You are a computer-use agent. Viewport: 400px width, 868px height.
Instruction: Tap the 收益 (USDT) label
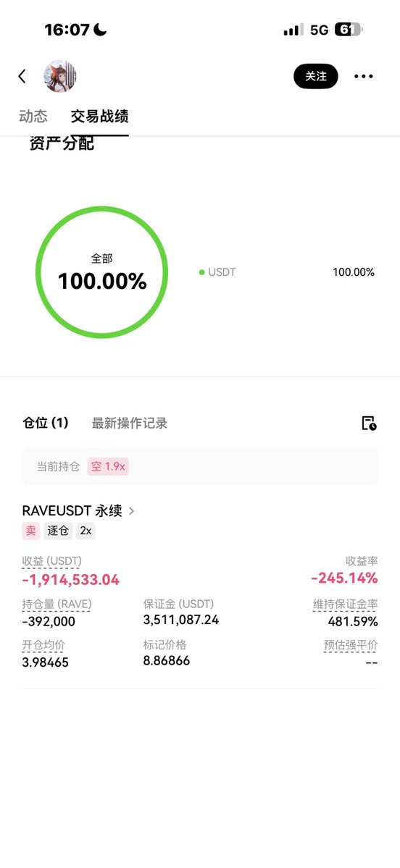pyautogui.click(x=51, y=561)
